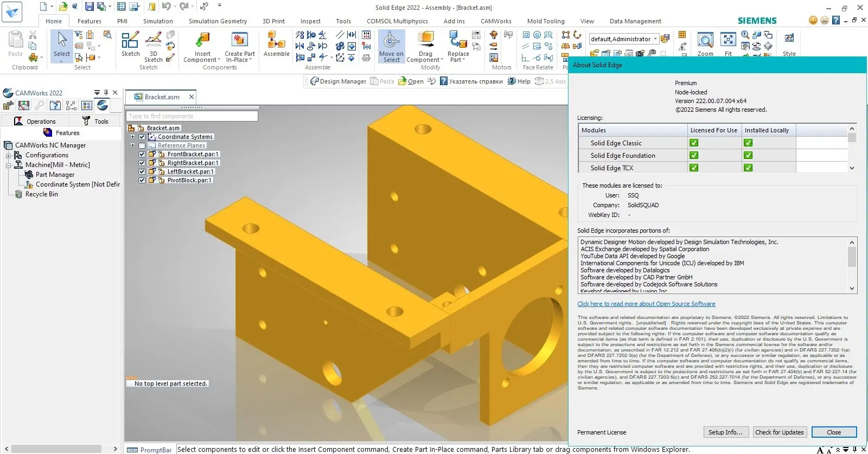This screenshot has height=454, width=868.
Task: Open the default,Administrator dropdown
Action: click(655, 39)
